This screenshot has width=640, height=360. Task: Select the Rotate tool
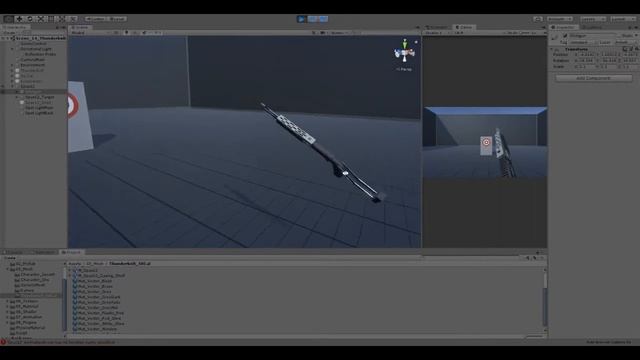tap(29, 19)
